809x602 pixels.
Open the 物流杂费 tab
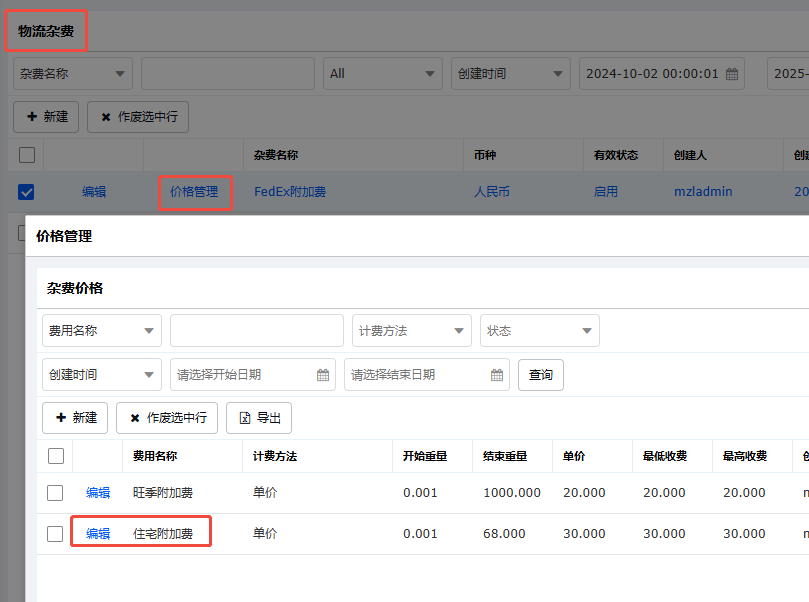(x=46, y=31)
